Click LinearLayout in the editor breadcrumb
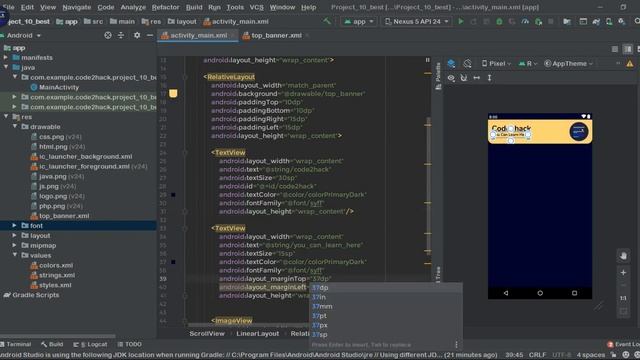Viewport: 640px width, 360px height. pos(258,333)
